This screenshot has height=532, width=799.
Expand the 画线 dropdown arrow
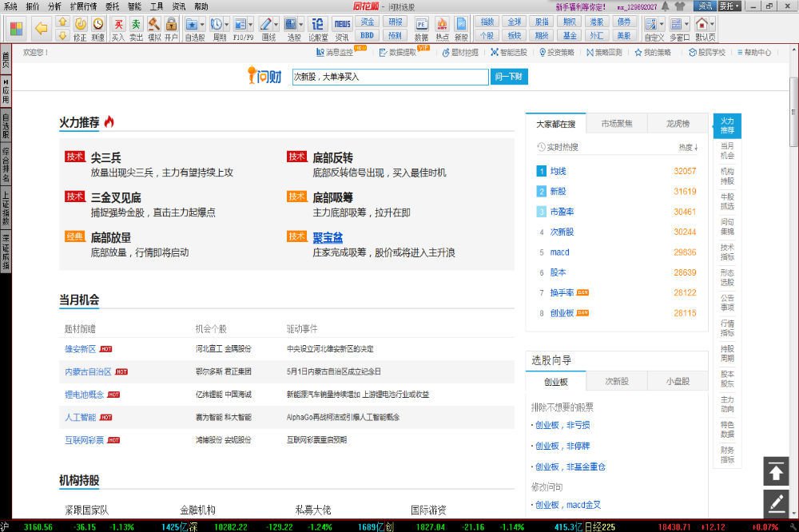(276, 24)
